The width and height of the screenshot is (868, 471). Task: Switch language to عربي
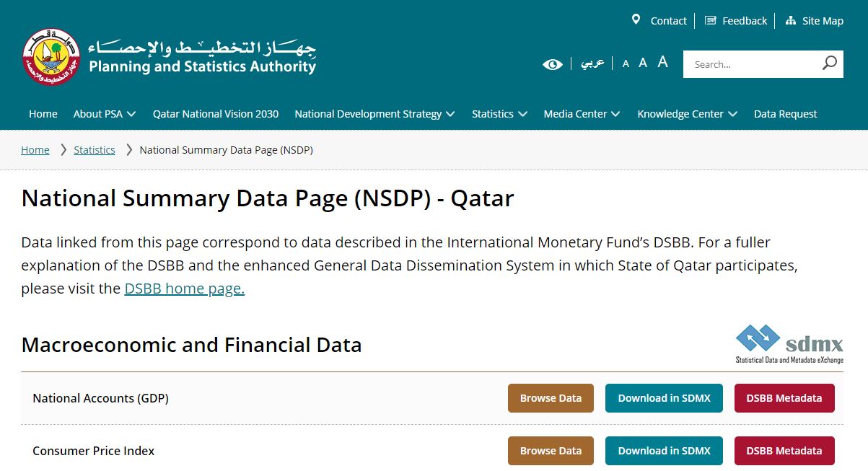(x=592, y=63)
